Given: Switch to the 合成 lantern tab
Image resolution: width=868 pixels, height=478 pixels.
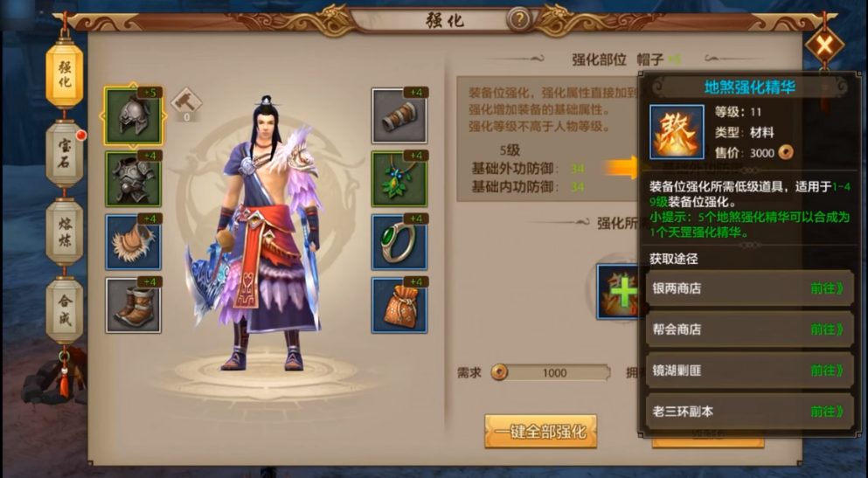Looking at the screenshot, I should click(x=65, y=310).
